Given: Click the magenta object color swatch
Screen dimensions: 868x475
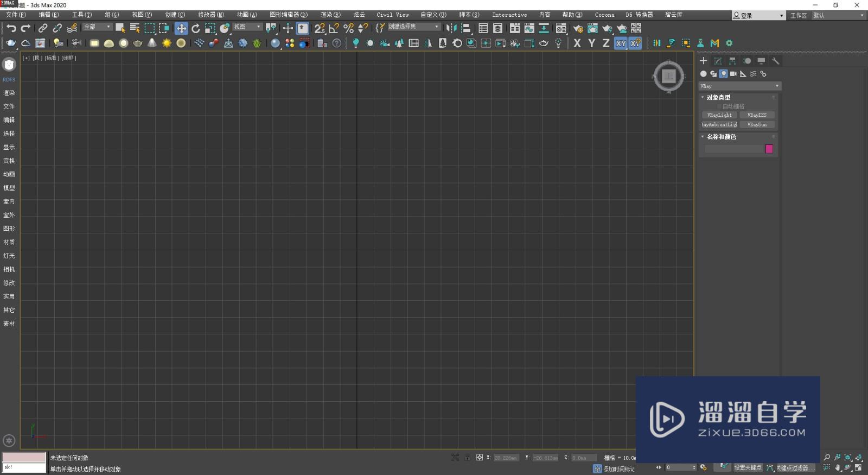Looking at the screenshot, I should (x=769, y=149).
